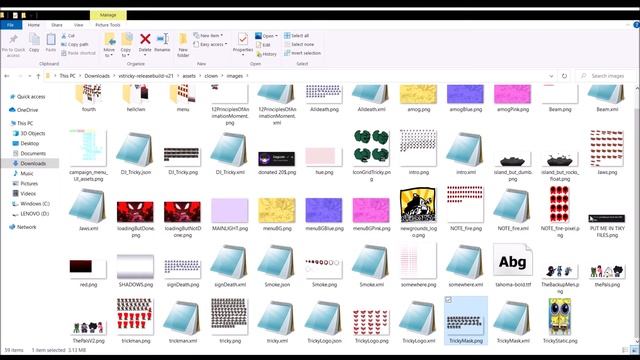
Task: Click Network in the navigation pane
Action: point(23,227)
